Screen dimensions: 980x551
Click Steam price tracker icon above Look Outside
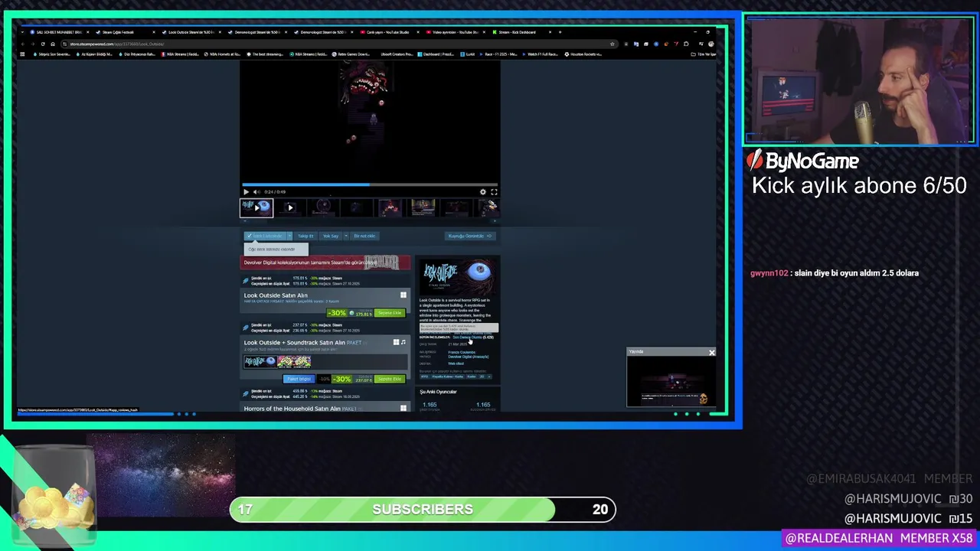(x=246, y=281)
